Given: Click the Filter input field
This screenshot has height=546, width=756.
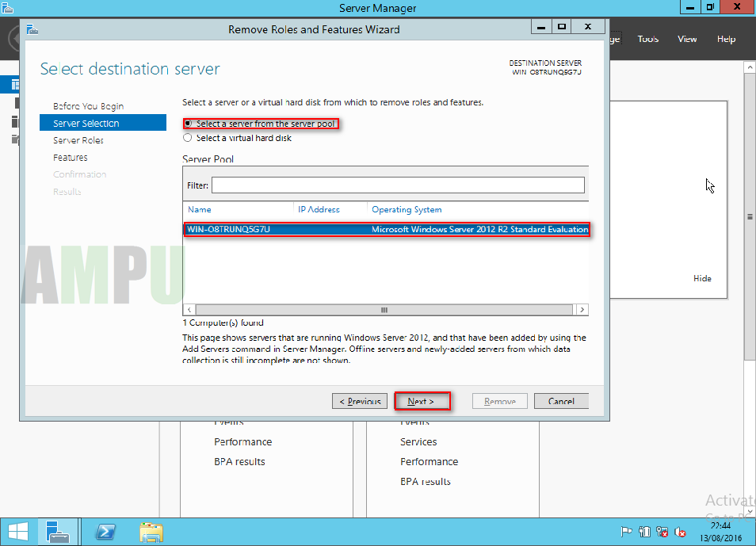Looking at the screenshot, I should point(396,185).
